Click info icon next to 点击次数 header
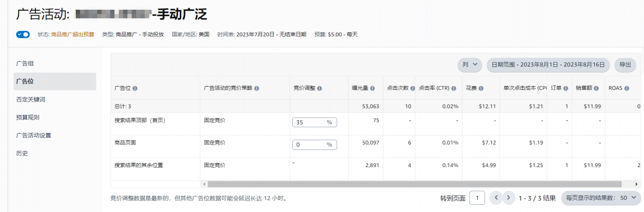Viewport: 644px width, 212px height. pos(412,88)
